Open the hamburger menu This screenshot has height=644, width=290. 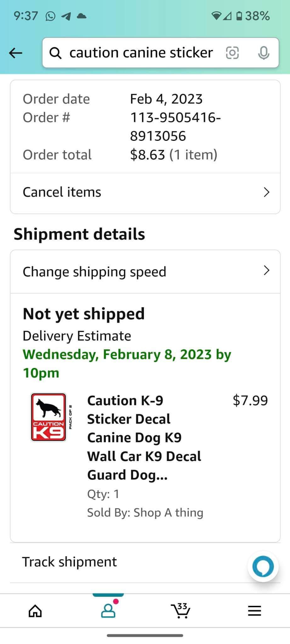click(254, 611)
